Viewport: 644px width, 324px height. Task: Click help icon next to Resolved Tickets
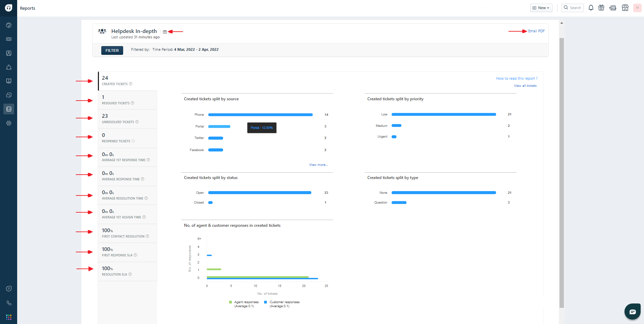click(x=132, y=103)
